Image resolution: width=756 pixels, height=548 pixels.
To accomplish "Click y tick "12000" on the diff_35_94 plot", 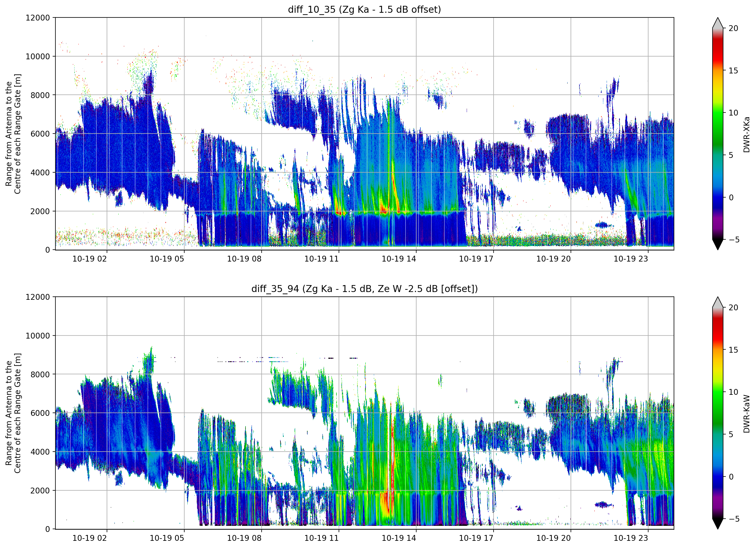I will pyautogui.click(x=38, y=297).
